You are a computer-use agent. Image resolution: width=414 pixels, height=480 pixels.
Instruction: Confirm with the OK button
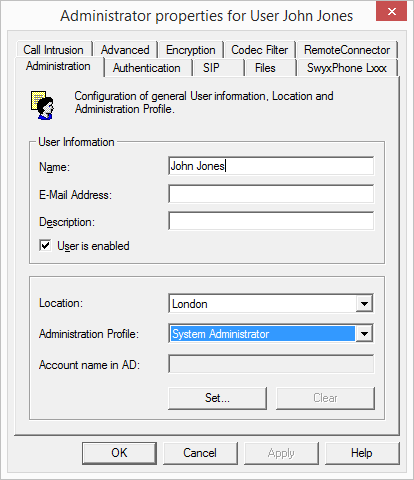pos(119,453)
